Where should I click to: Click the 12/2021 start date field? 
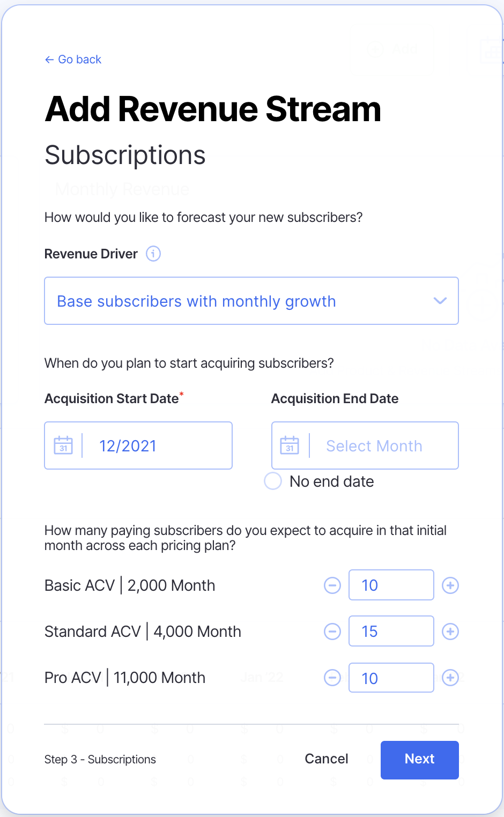(x=155, y=446)
